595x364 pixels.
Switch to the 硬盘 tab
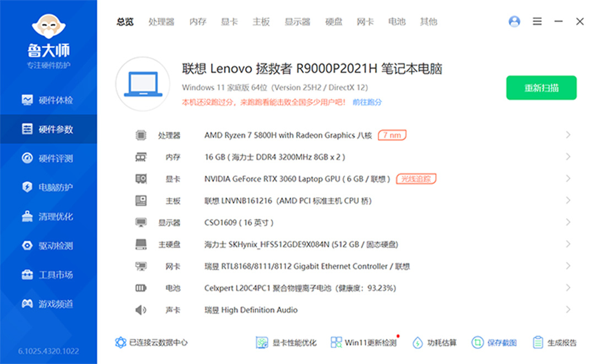point(333,22)
